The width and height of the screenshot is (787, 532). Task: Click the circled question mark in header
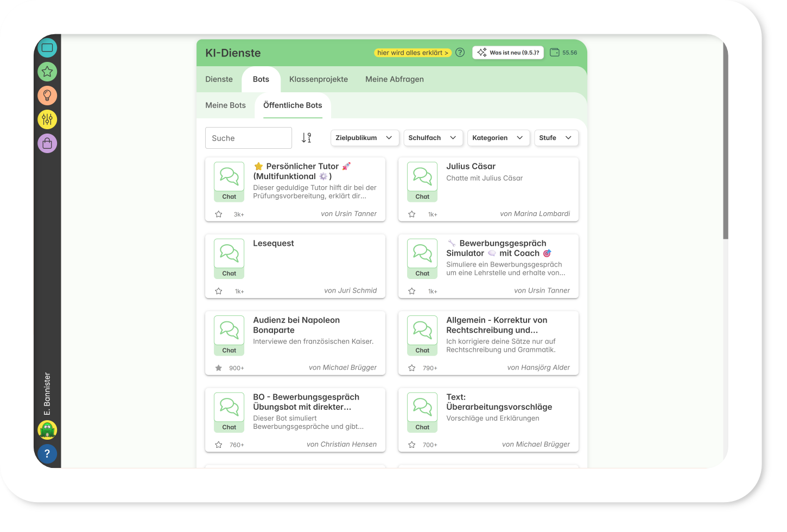[460, 53]
